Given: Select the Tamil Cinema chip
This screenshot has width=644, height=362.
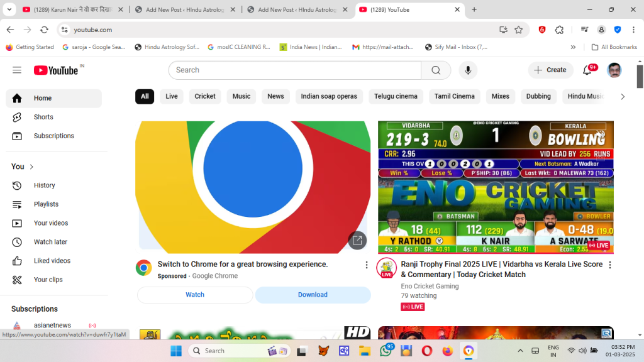Looking at the screenshot, I should (455, 96).
